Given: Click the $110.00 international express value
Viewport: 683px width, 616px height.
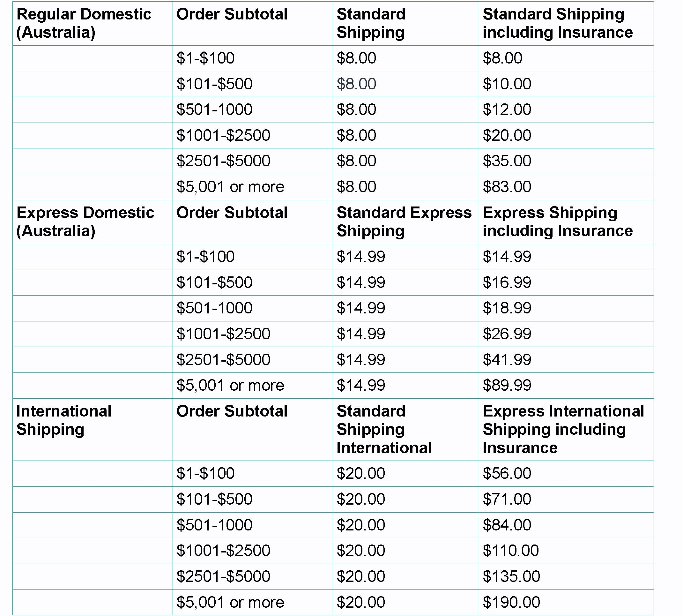Looking at the screenshot, I should point(510,551).
